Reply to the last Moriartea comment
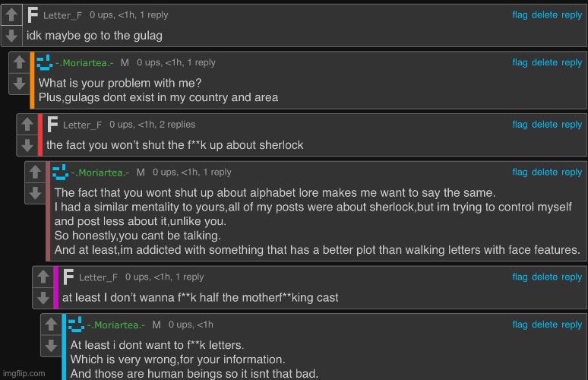This screenshot has height=380, width=588. point(571,325)
